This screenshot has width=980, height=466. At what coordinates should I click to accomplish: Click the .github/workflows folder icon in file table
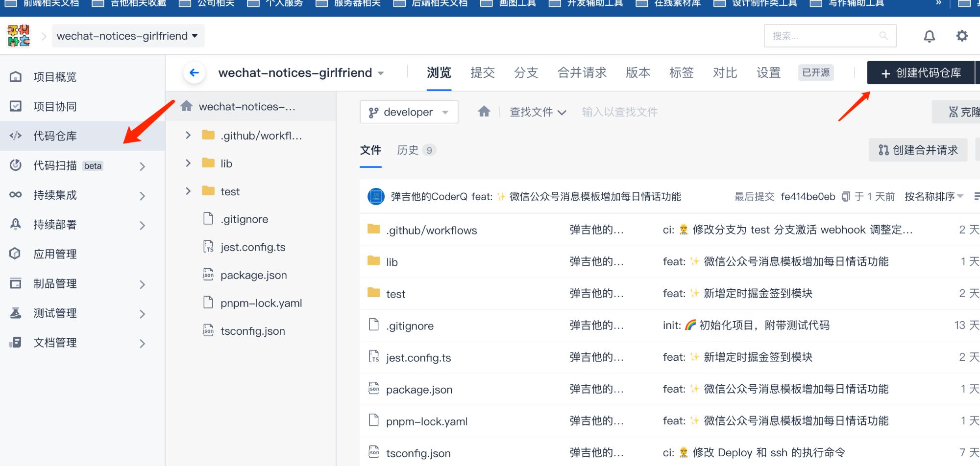374,229
